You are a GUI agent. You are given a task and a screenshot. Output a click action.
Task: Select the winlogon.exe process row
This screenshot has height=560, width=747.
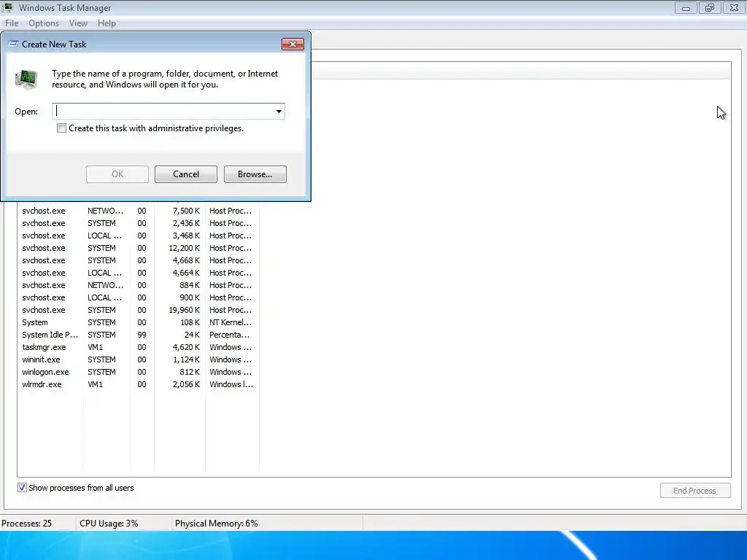[138, 372]
